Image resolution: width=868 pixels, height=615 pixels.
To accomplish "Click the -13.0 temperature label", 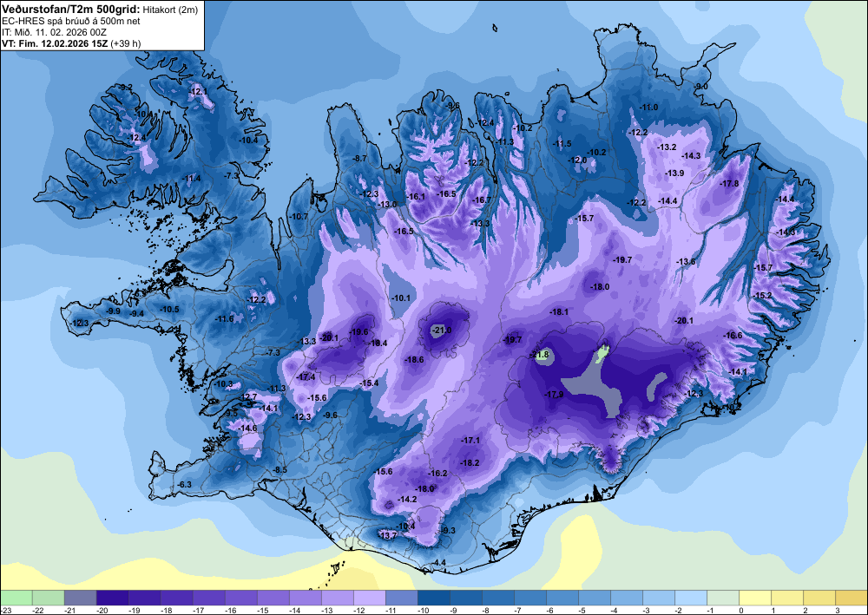I will click(x=387, y=204).
